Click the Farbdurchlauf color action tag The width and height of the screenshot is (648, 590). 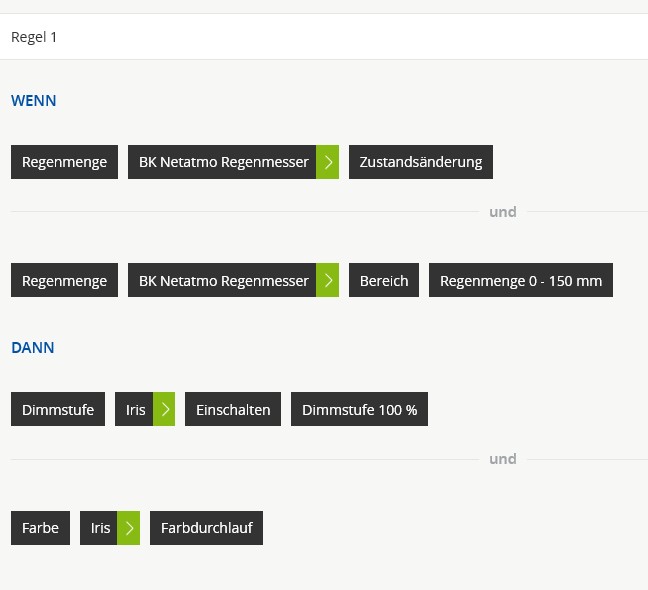(206, 528)
